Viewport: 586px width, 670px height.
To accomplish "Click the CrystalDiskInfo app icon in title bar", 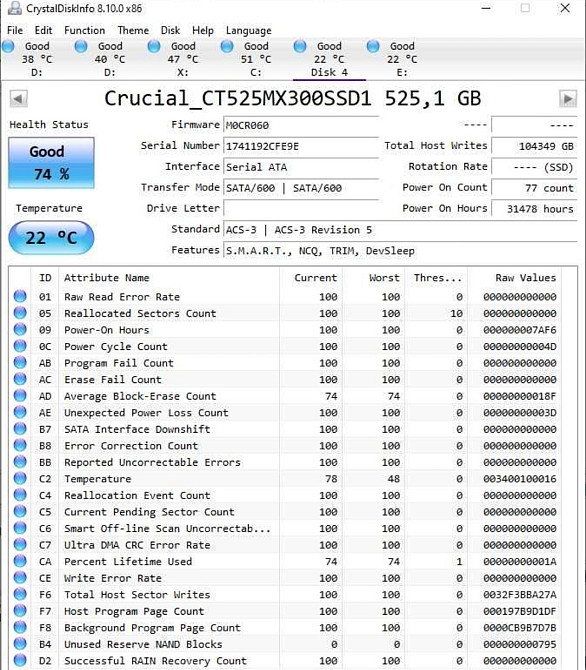I will click(x=14, y=9).
